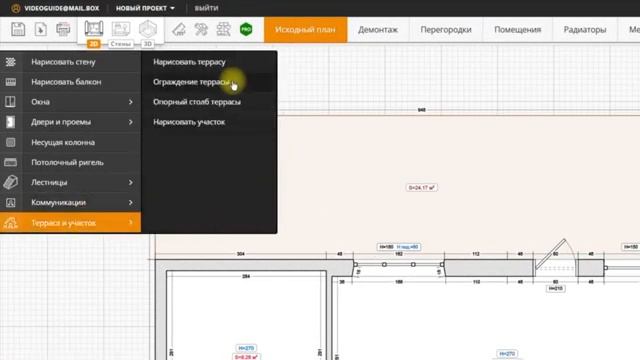640x360 pixels.
Task: Click the 304 wall dimension label
Action: [x=241, y=254]
